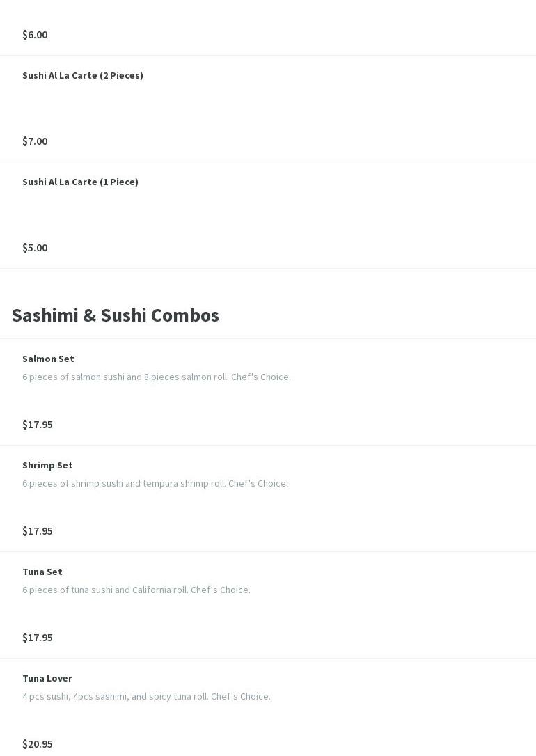Click the tuna sushi and California roll description
Screen dimensions: 536x756
[x=136, y=590]
